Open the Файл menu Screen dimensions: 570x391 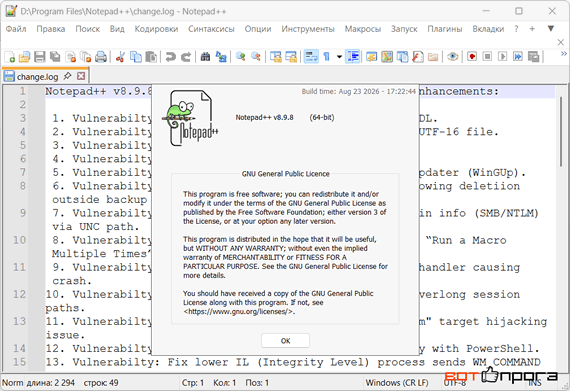[16, 29]
